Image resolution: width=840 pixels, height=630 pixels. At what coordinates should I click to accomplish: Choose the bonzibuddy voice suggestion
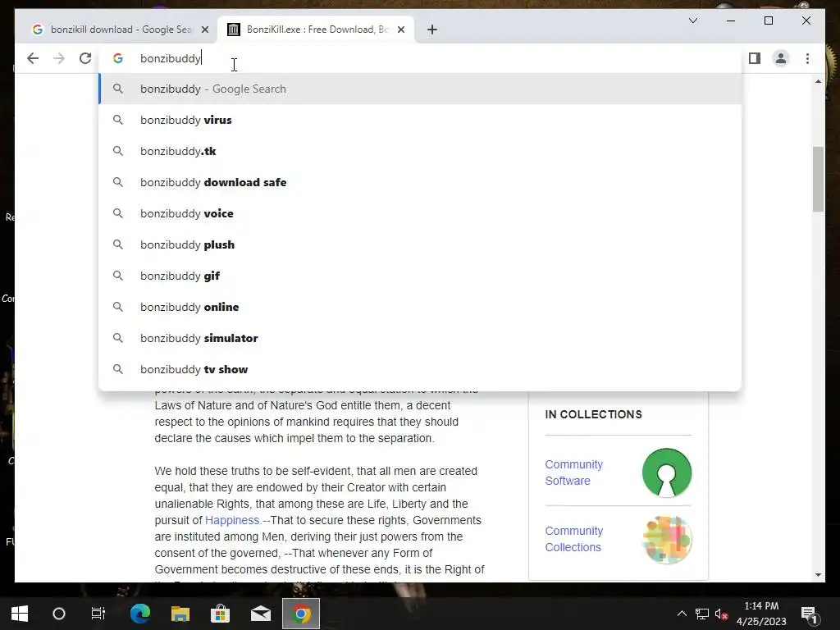[421, 213]
